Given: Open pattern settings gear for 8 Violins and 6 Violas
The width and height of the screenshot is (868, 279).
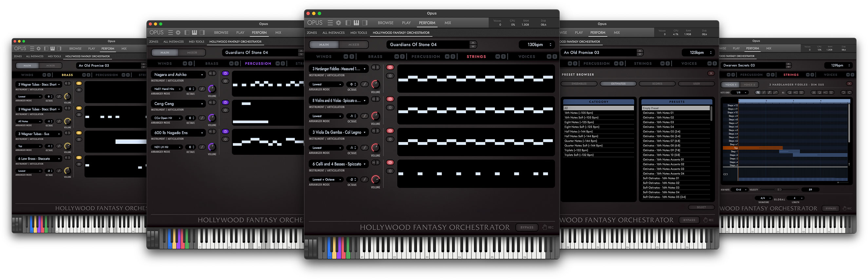Looking at the screenshot, I should pos(390,108).
